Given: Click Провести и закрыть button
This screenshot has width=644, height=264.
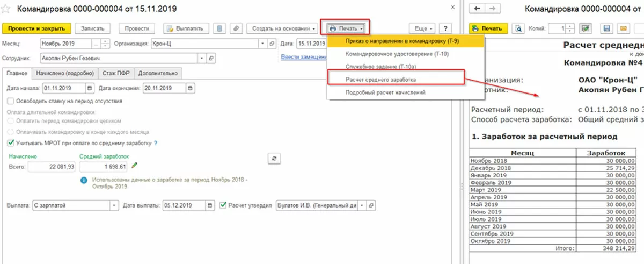Looking at the screenshot, I should [x=36, y=28].
